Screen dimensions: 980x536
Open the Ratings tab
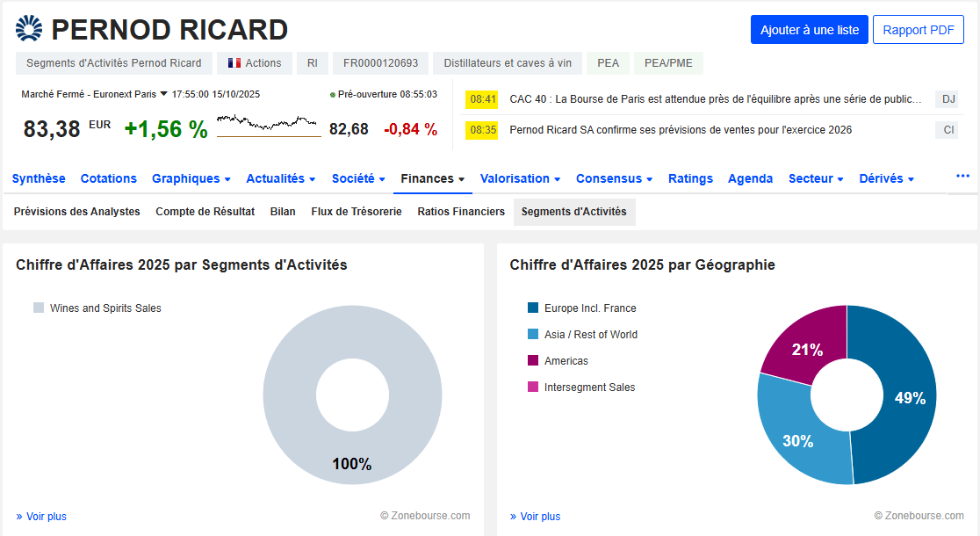tap(690, 179)
